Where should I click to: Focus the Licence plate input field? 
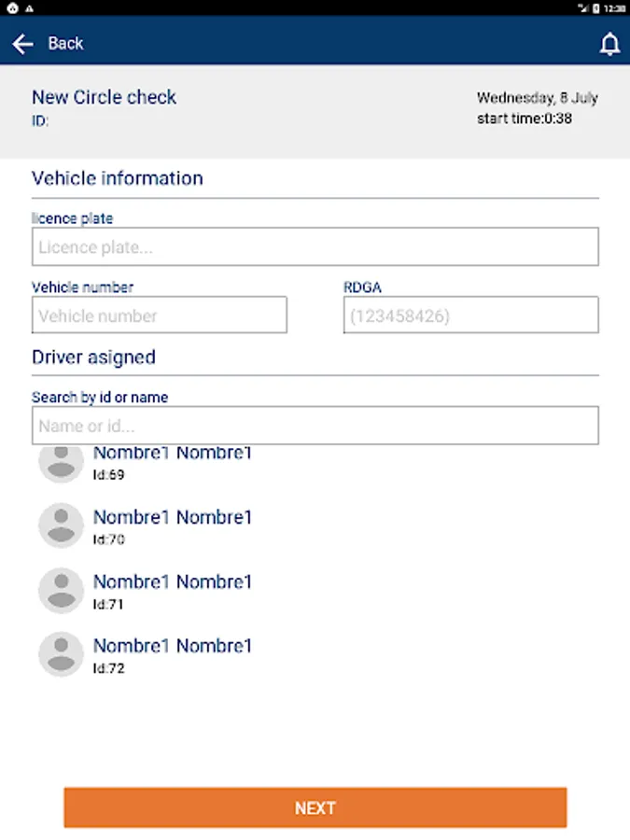315,247
